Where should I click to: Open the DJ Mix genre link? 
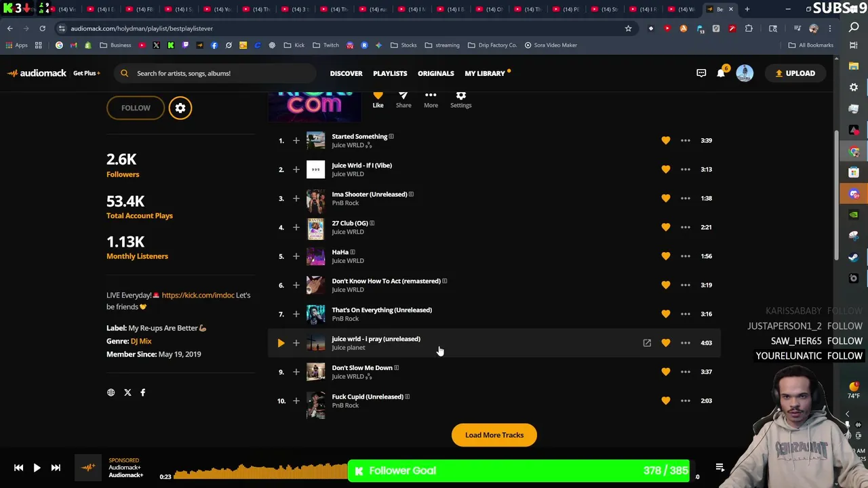pyautogui.click(x=141, y=342)
